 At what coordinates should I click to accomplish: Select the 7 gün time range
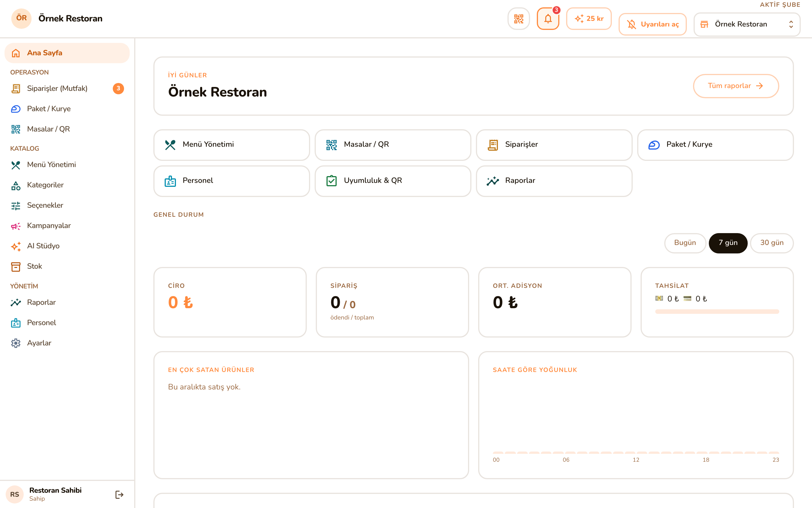[728, 243]
